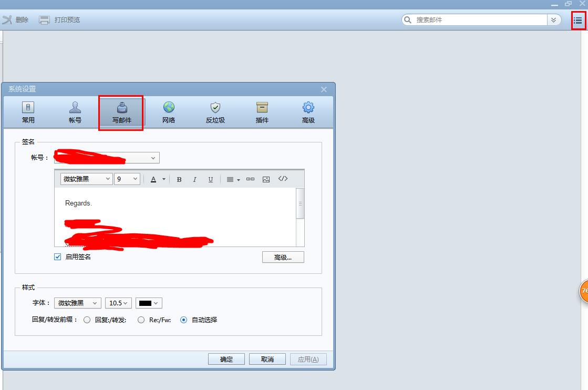Apply bold formatting in the signature editor
Screen dimensions: 588x390
[x=179, y=179]
